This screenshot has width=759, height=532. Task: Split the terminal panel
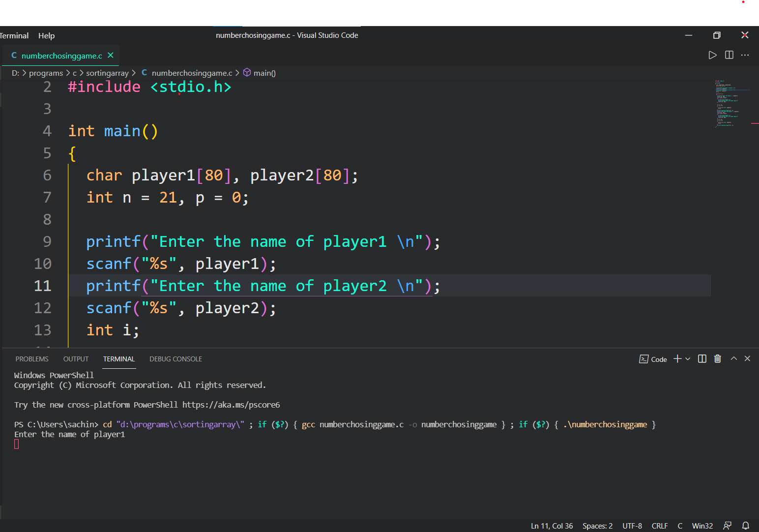click(702, 359)
